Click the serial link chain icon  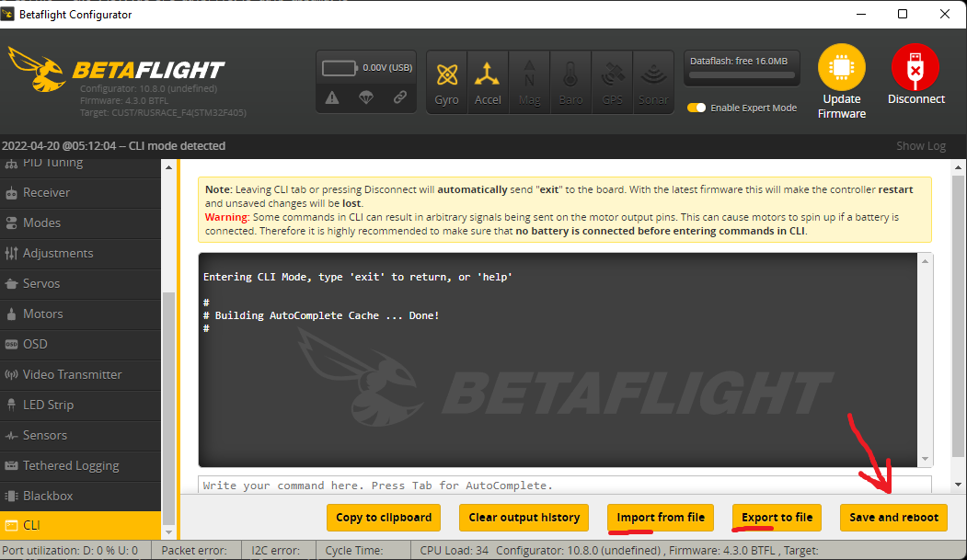tap(400, 97)
